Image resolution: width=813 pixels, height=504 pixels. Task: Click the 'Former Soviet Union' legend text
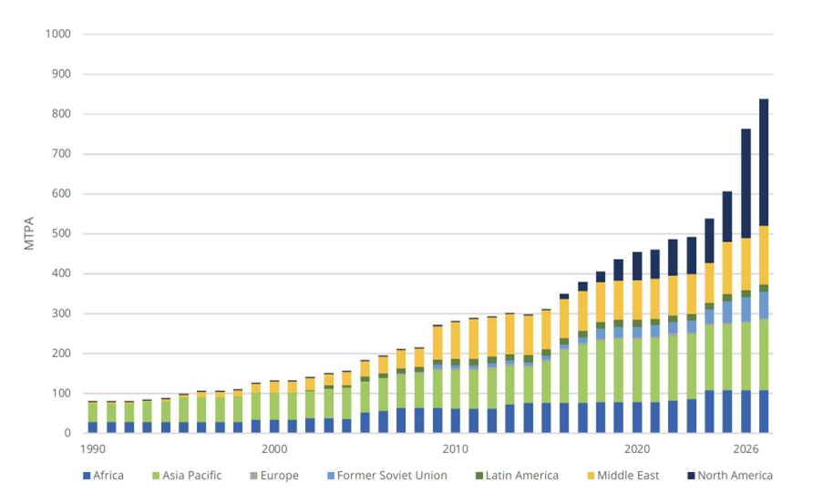pyautogui.click(x=395, y=475)
